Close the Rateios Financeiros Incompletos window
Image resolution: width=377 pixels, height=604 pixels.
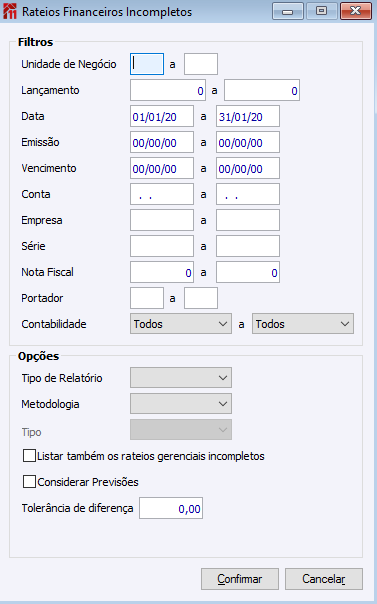355,11
